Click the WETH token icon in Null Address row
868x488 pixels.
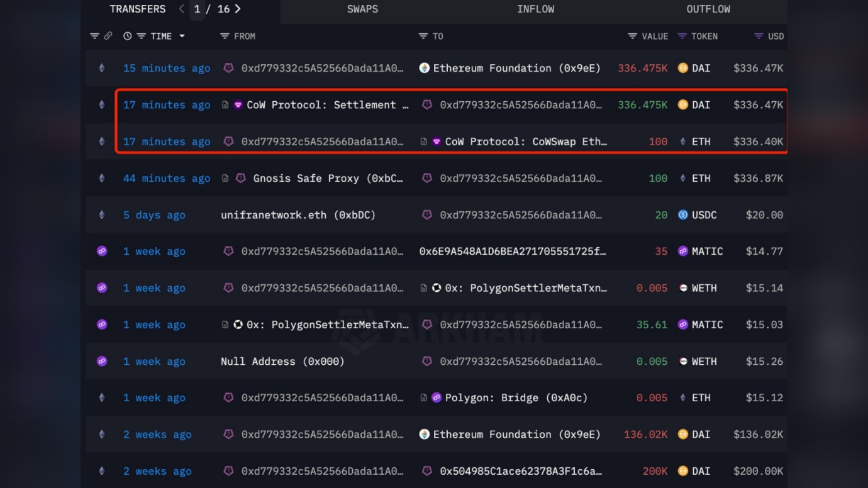(x=682, y=362)
